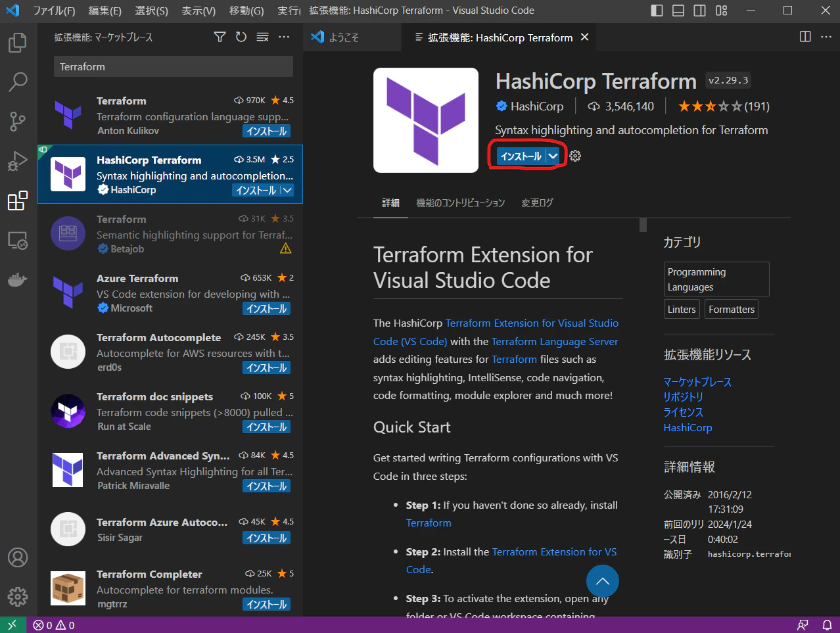The width and height of the screenshot is (840, 633).
Task: Close the HashiCorp Terraform extension tab
Action: click(584, 37)
